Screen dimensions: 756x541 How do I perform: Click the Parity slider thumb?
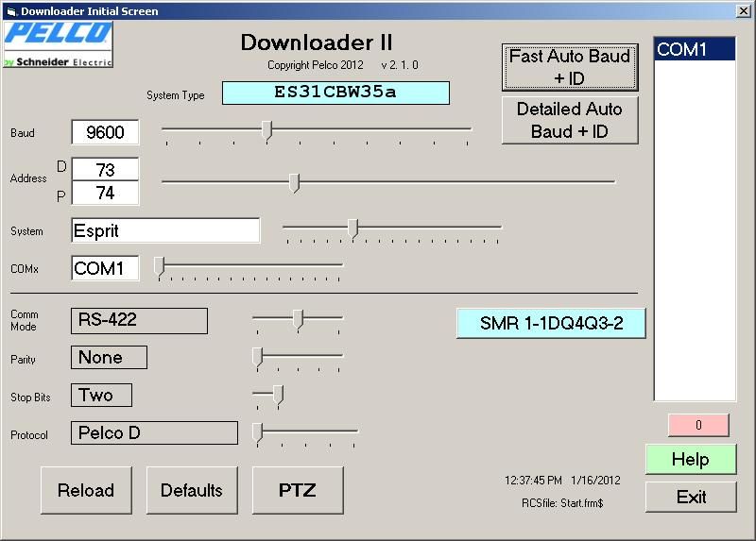tap(258, 358)
